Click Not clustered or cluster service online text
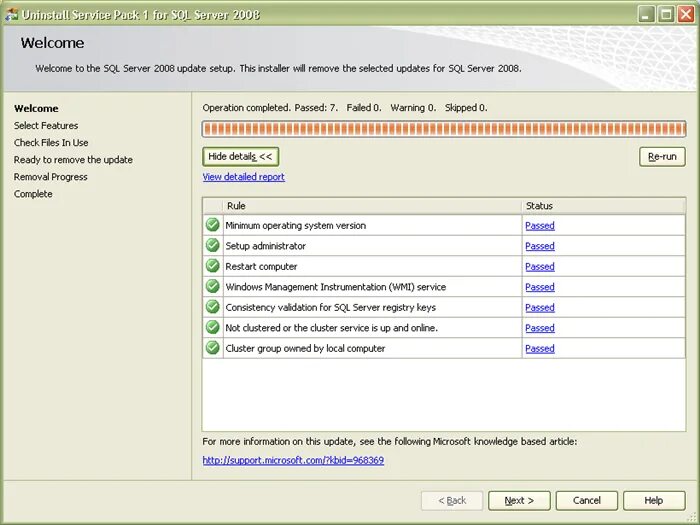700x525 pixels. pos(332,329)
